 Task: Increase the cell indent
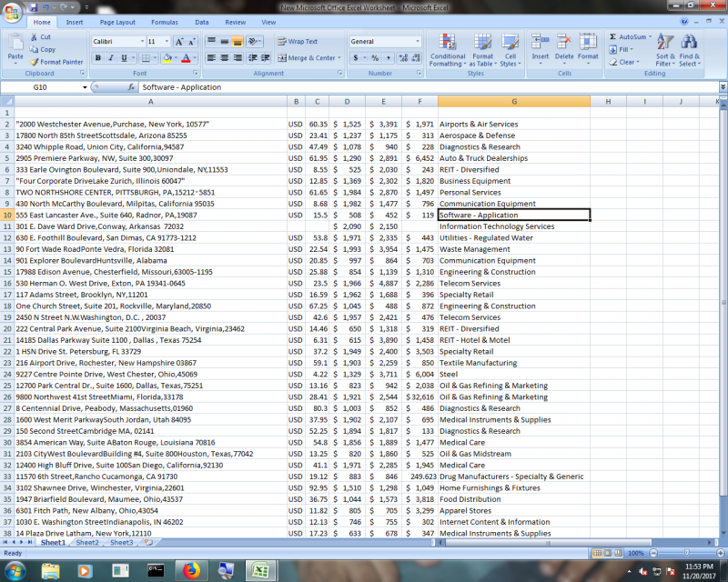[x=266, y=57]
